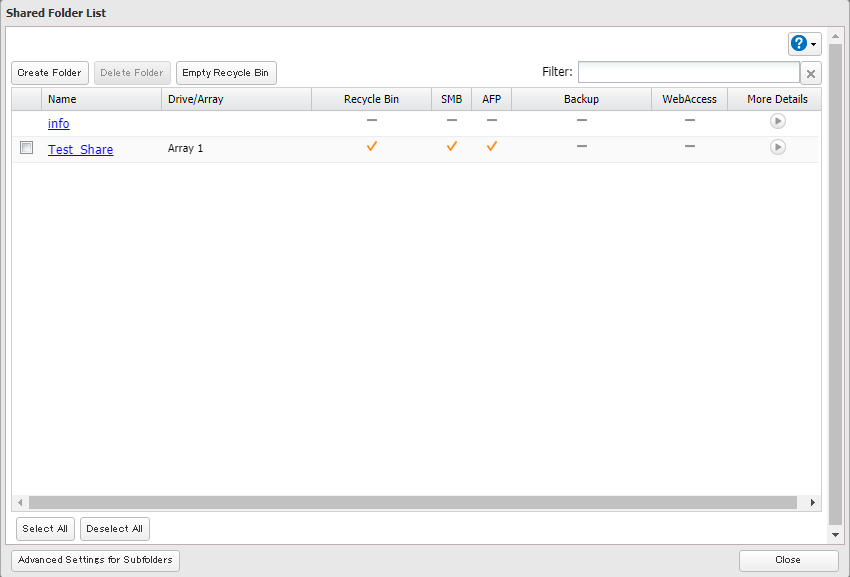
Task: Click More Details arrow for Test_Share
Action: pyautogui.click(x=777, y=147)
